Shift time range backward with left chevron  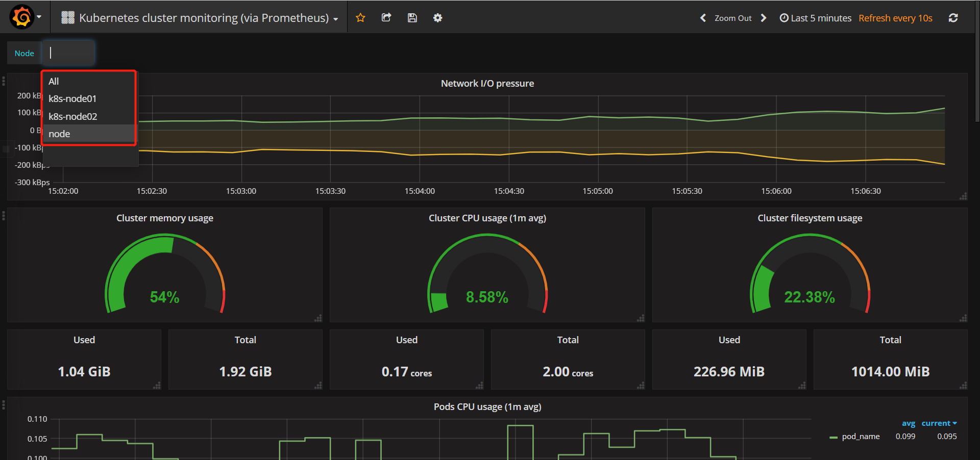703,18
